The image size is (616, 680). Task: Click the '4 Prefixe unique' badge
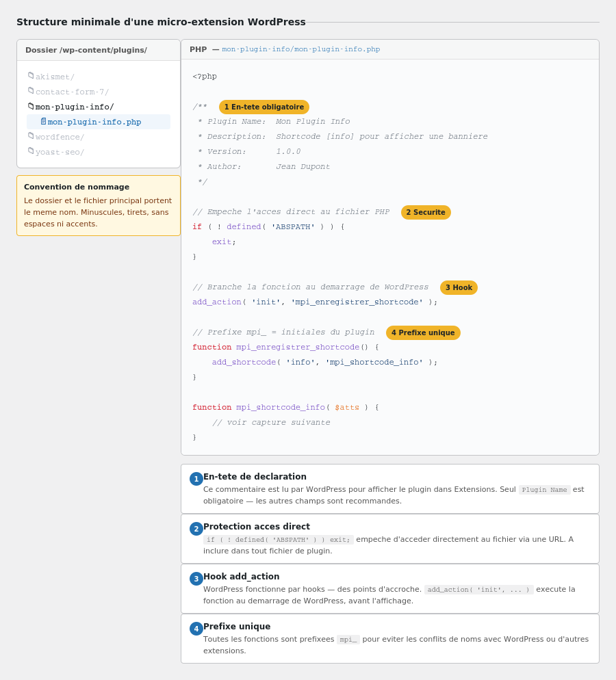pos(423,332)
